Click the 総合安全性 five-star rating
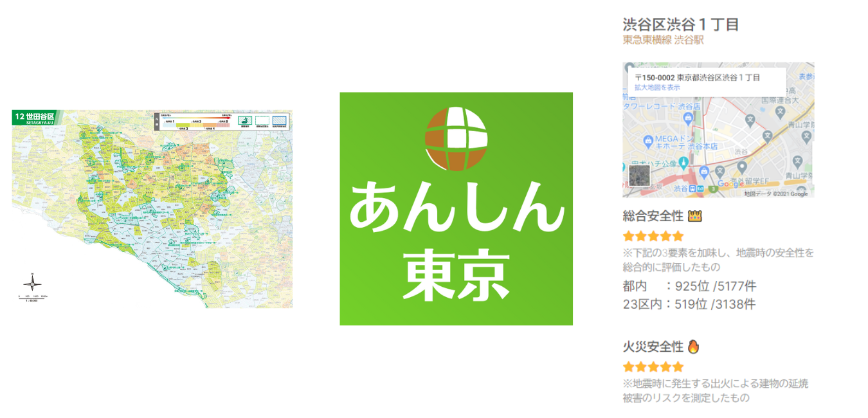 653,236
